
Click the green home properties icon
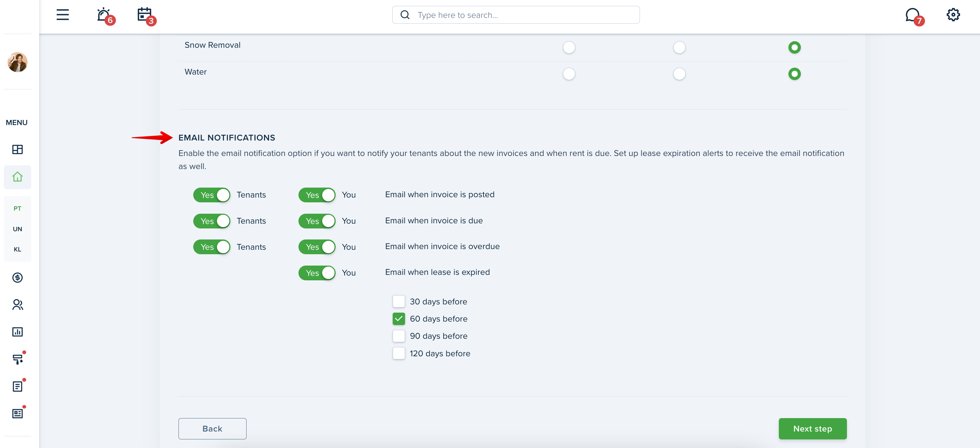pos(18,177)
